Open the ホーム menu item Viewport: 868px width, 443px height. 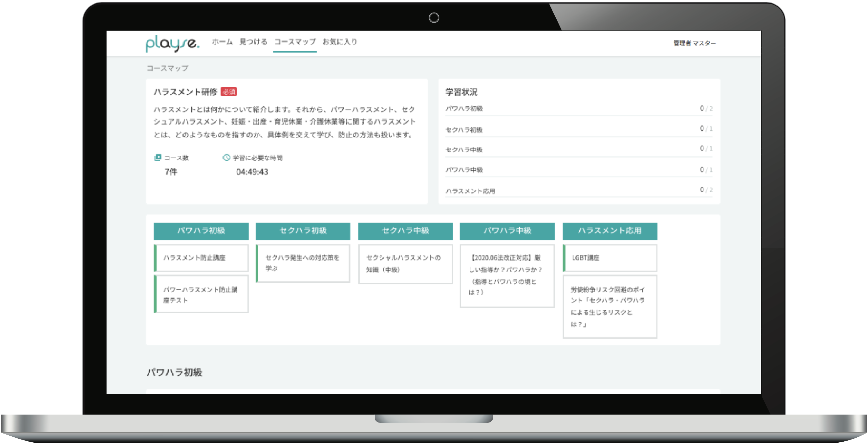(222, 42)
